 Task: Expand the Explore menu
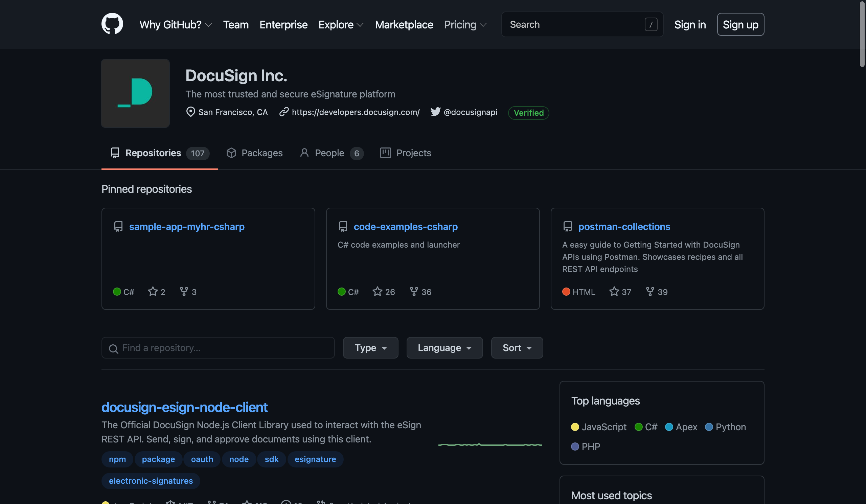(341, 24)
